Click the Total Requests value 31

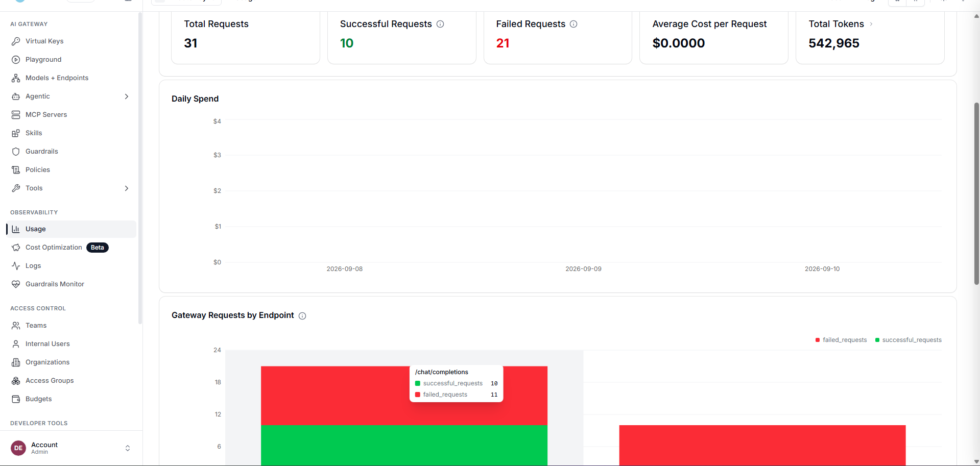tap(190, 43)
